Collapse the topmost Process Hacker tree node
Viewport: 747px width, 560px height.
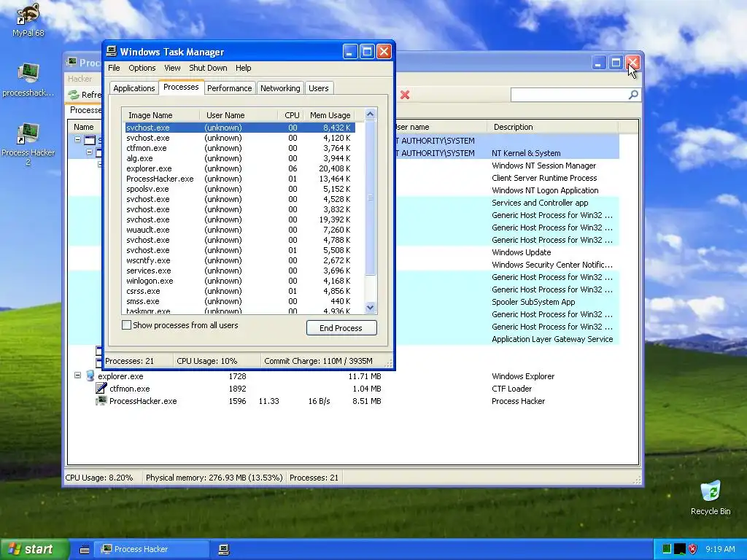point(77,140)
